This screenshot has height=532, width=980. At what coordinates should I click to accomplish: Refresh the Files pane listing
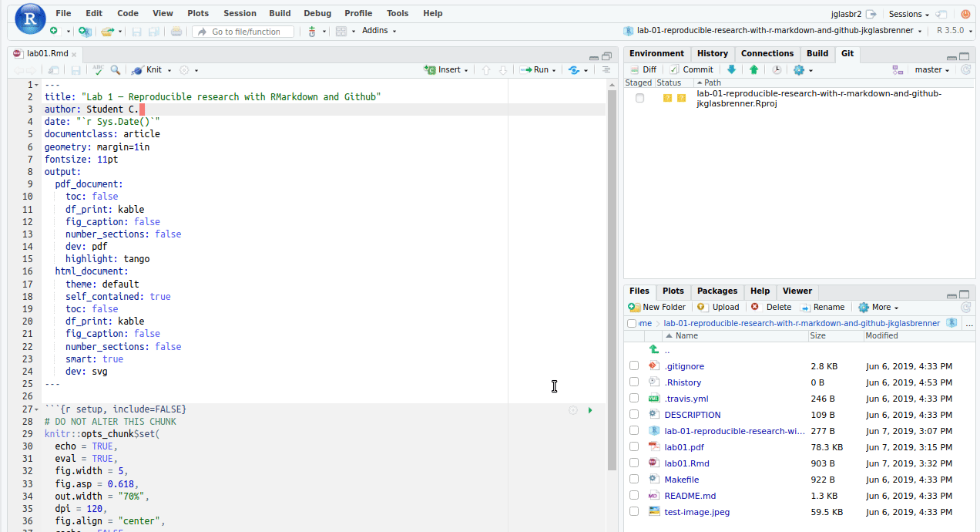[965, 307]
